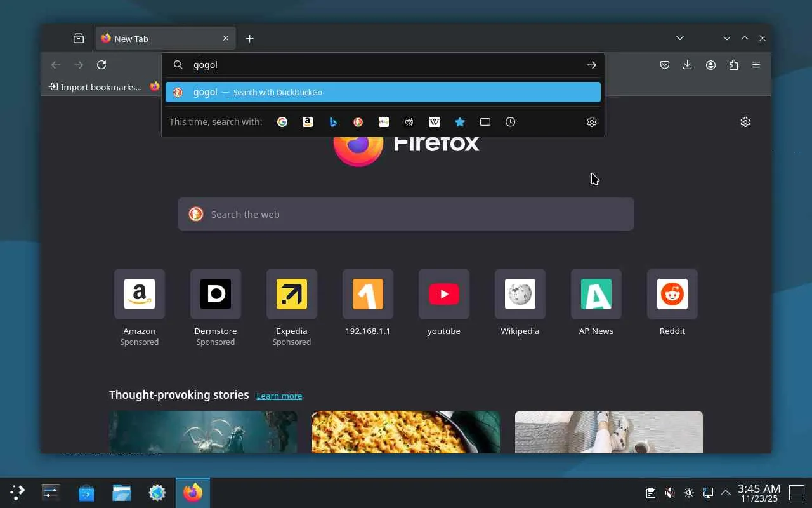The image size is (812, 508).
Task: Open the KDE application launcher
Action: click(18, 492)
